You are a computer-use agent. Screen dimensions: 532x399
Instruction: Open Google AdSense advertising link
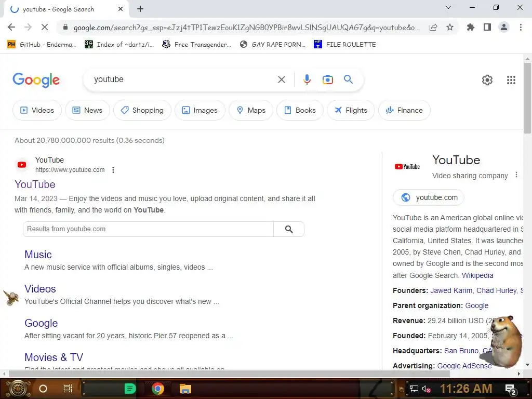pyautogui.click(x=464, y=366)
